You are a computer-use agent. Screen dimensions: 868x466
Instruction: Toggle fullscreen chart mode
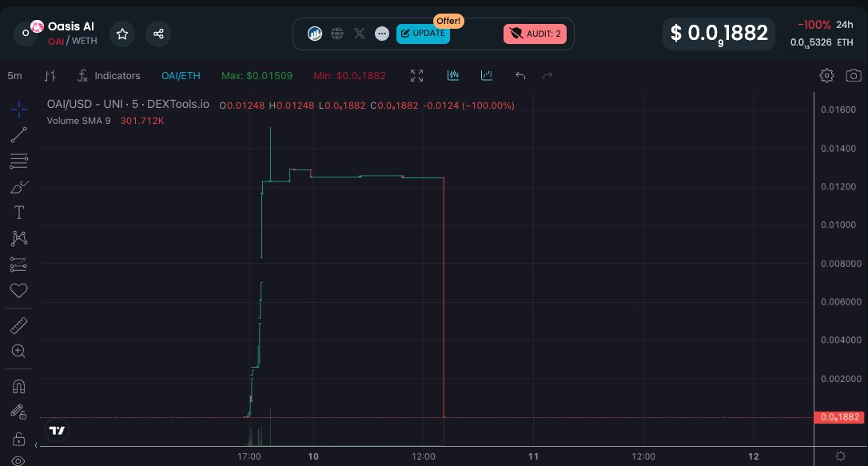coord(417,76)
